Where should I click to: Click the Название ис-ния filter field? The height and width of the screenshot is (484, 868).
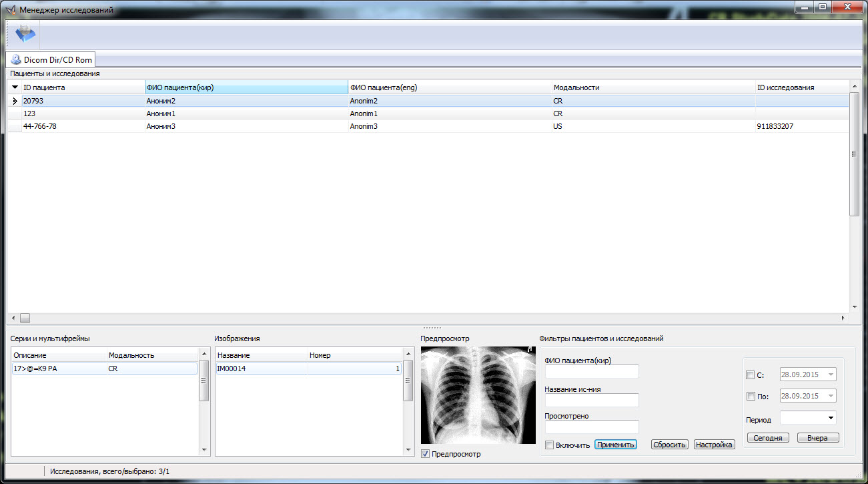pyautogui.click(x=592, y=400)
